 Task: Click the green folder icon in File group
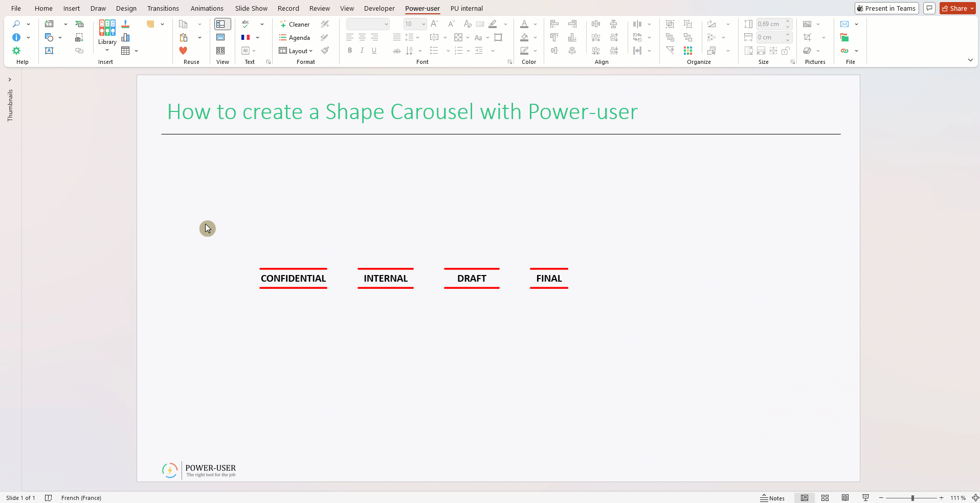[844, 37]
